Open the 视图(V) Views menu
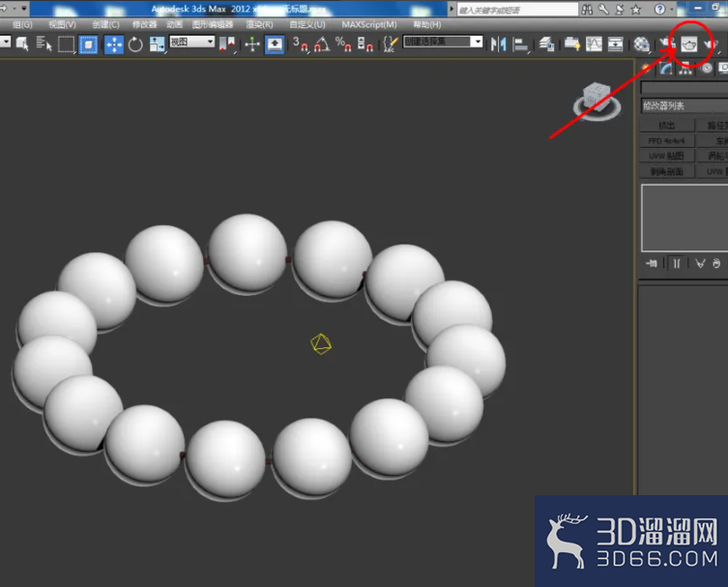 [62, 24]
